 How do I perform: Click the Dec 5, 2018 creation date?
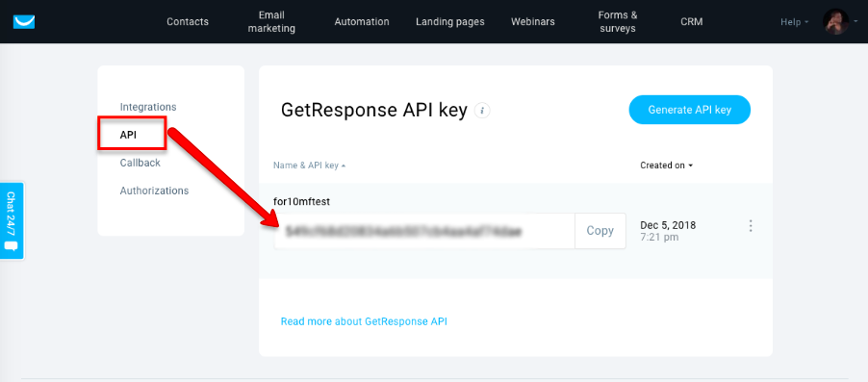point(668,225)
